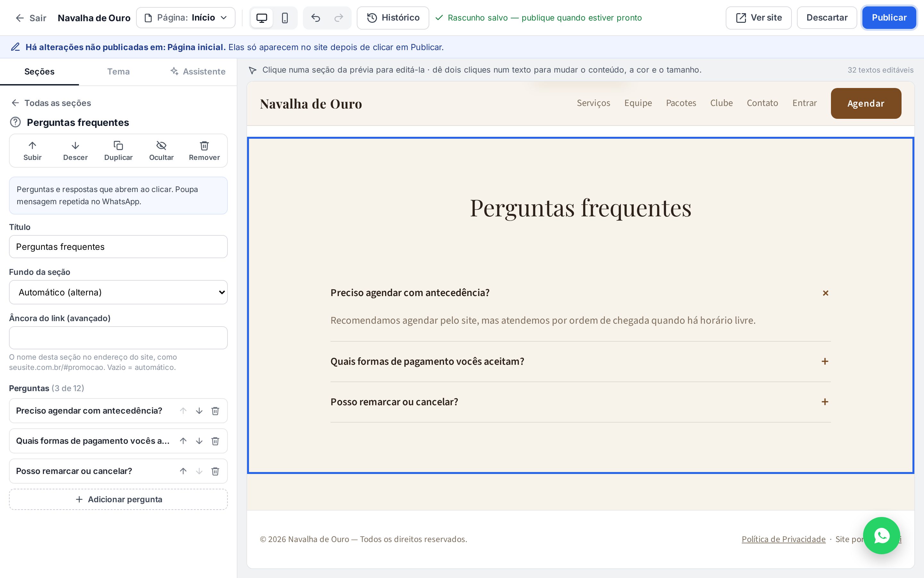The image size is (924, 578).
Task: Undo the last change
Action: tap(315, 18)
